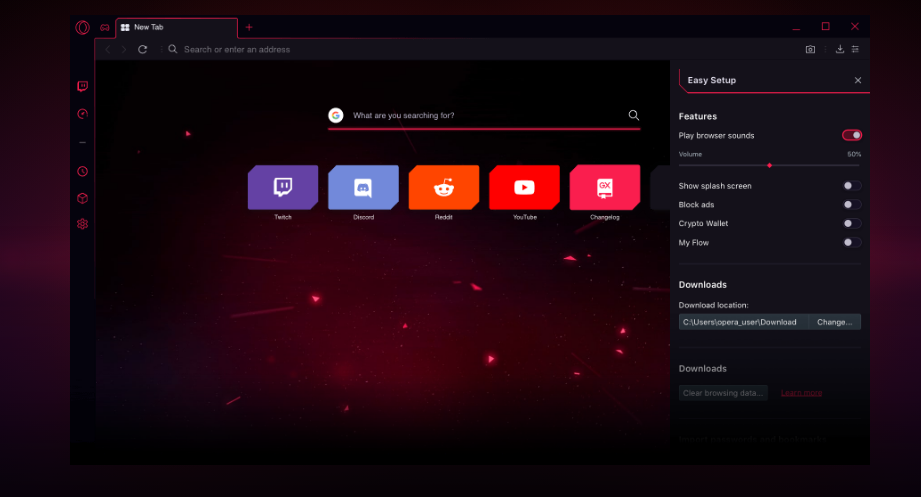This screenshot has height=497, width=921.
Task: Open Twitch panel in the sidebar
Action: [83, 86]
